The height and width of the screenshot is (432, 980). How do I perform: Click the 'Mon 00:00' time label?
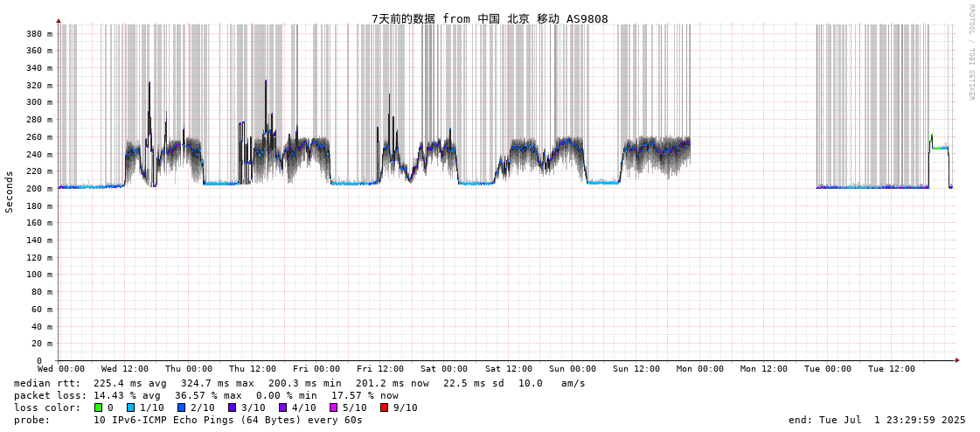pos(700,370)
